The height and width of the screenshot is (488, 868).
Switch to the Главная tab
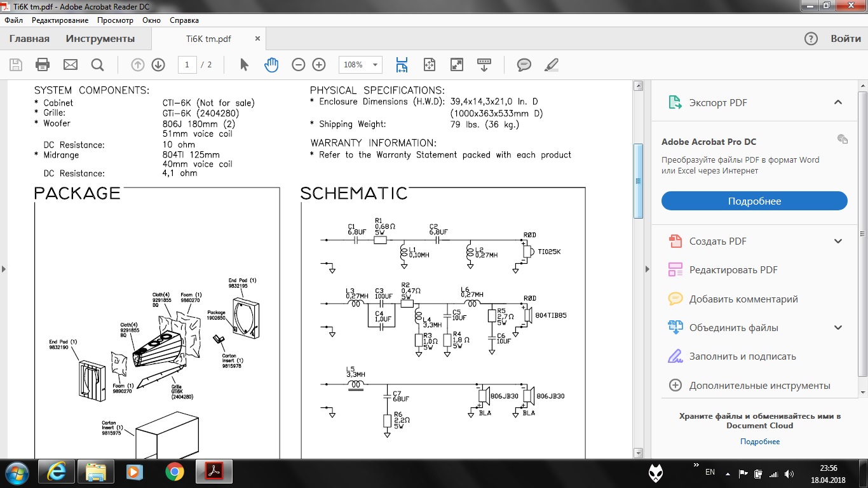[29, 39]
